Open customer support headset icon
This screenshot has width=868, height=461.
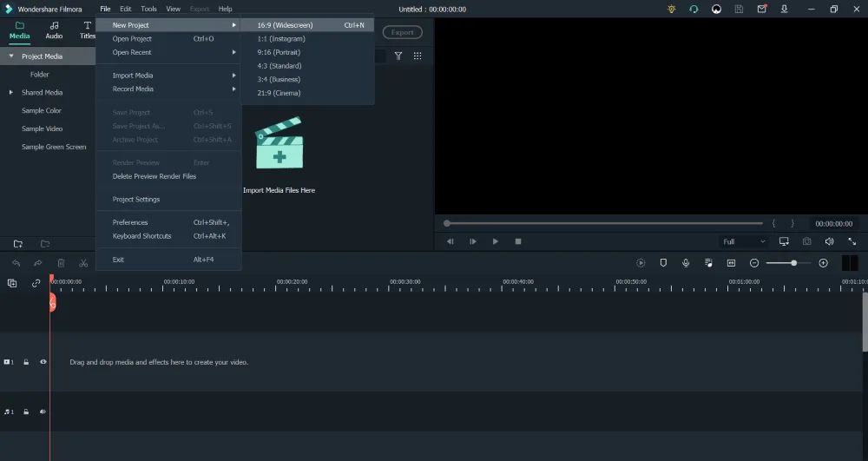(x=694, y=9)
